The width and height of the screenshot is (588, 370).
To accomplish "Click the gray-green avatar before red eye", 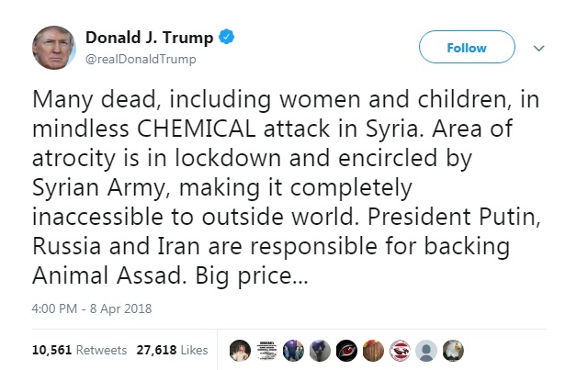I will (320, 350).
